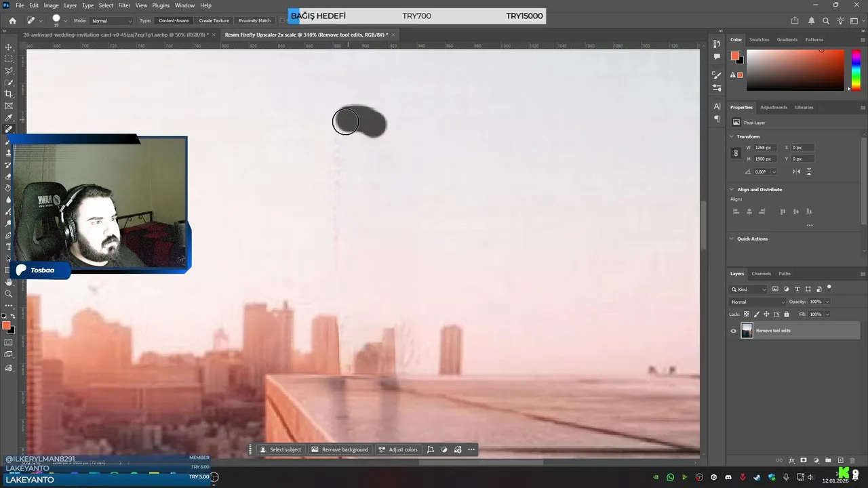
Task: Delete the layer with trash icon
Action: coord(852,460)
